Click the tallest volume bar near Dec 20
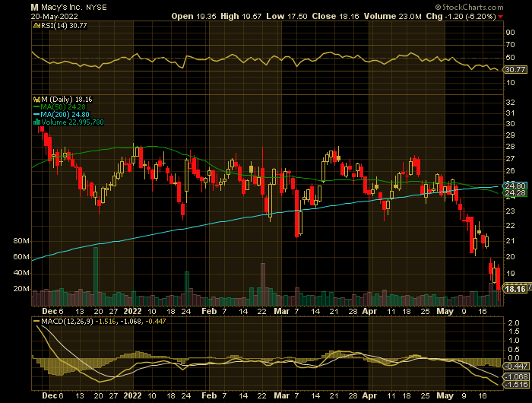Screen dimensions: 532x403 pos(96,276)
